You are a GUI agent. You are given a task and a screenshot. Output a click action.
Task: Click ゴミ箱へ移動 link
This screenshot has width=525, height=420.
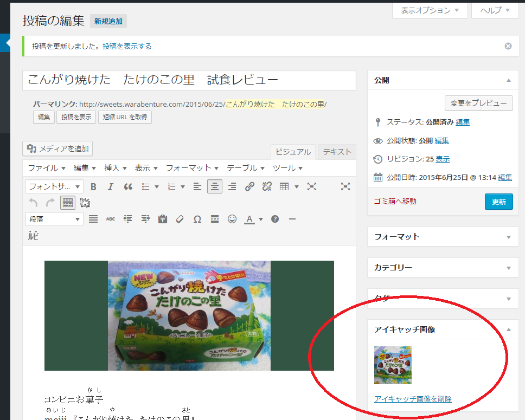[x=395, y=201]
